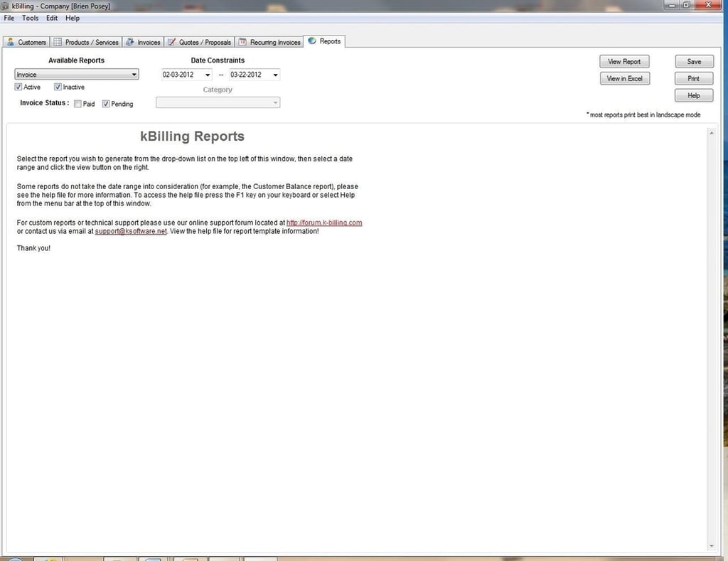Click the Reports tab globe icon
Screen dimensions: 728x561
point(312,41)
